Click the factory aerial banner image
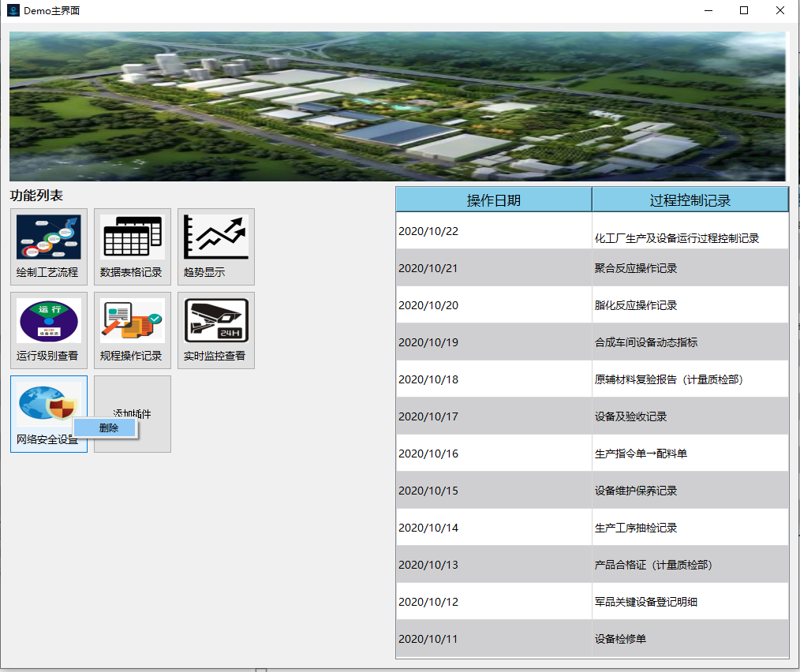The image size is (800, 672). click(398, 106)
